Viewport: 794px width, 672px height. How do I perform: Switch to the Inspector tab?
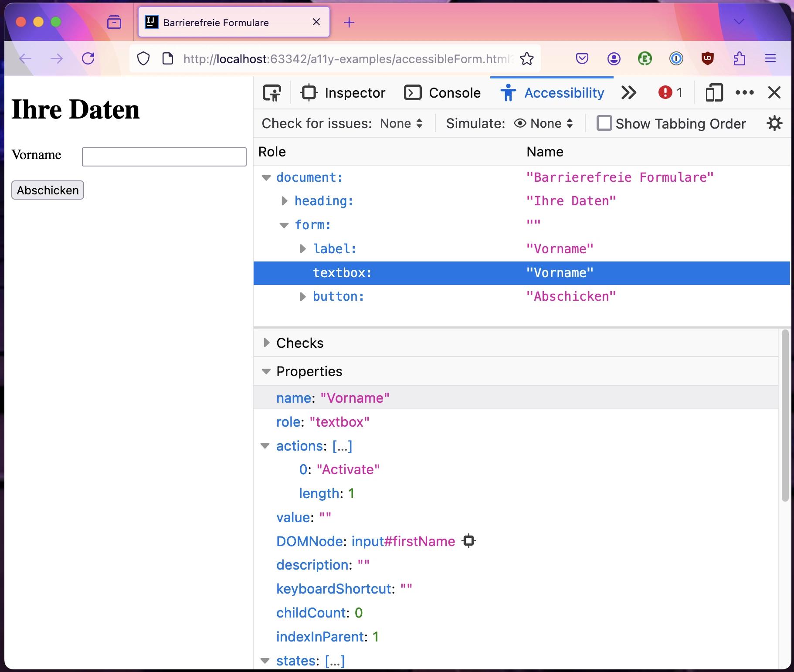click(343, 93)
